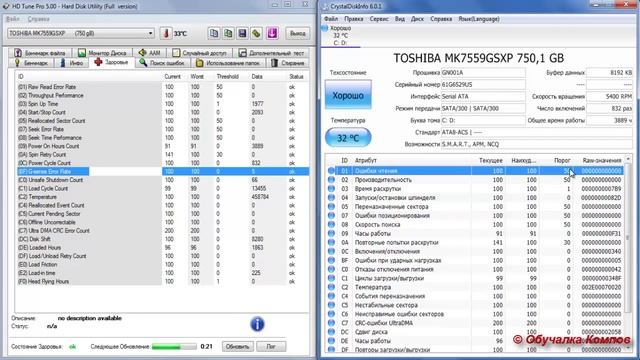Select the (01) Raw Read Error Rate row

162,87
